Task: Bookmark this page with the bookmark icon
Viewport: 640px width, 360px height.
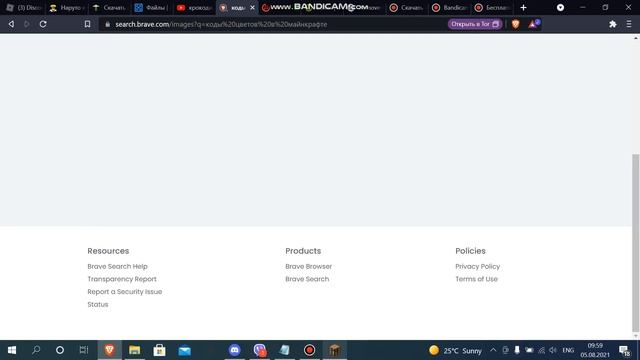Action: tap(87, 24)
